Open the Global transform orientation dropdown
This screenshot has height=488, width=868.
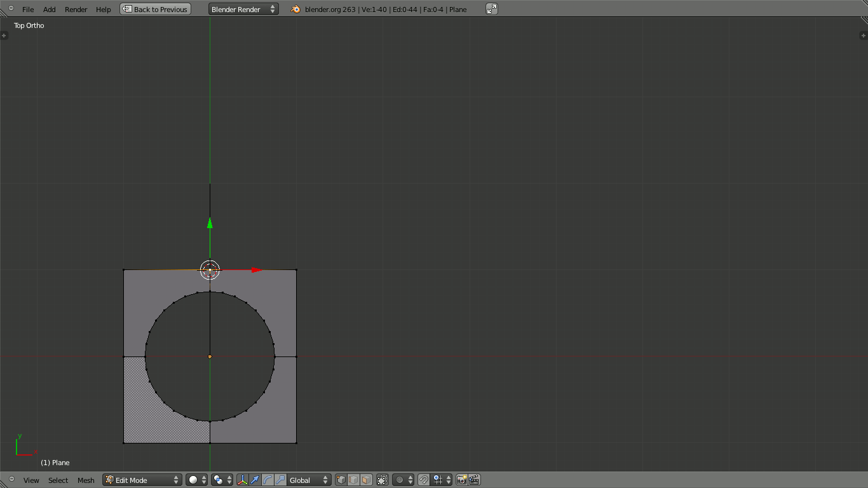click(307, 480)
